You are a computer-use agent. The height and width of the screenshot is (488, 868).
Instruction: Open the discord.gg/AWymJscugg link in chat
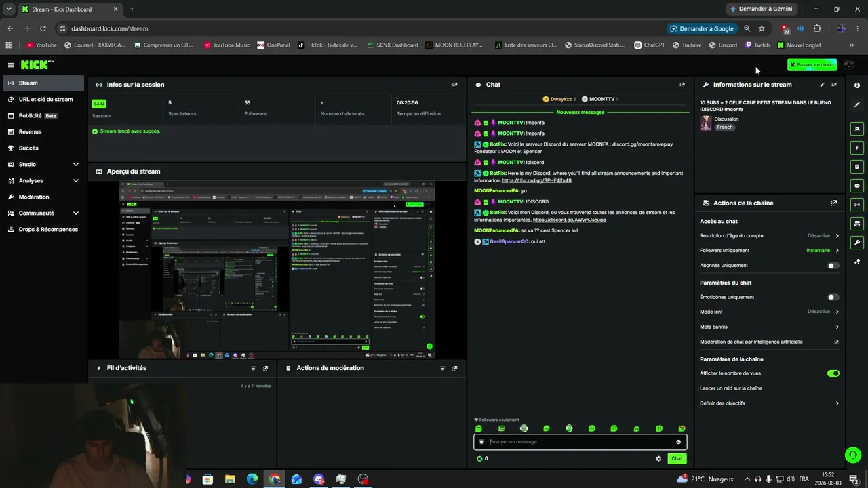click(x=569, y=220)
